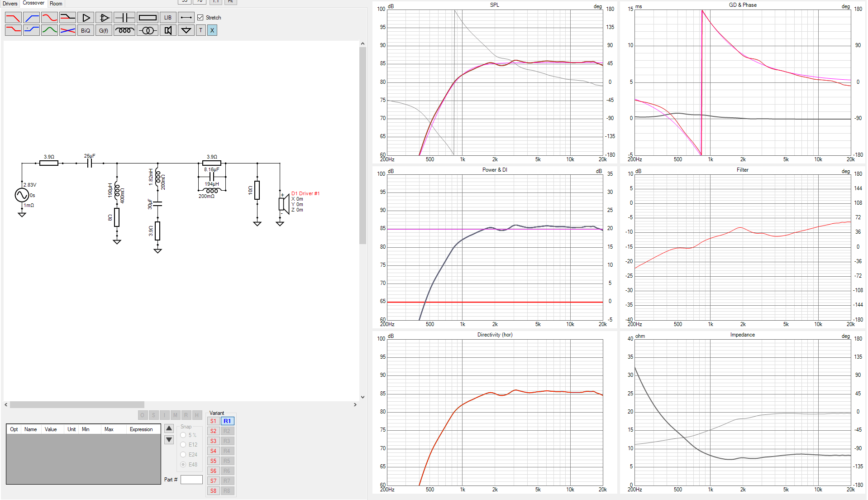Viewport: 868px width, 500px height.
Task: Select the E24 snap option
Action: tap(183, 455)
